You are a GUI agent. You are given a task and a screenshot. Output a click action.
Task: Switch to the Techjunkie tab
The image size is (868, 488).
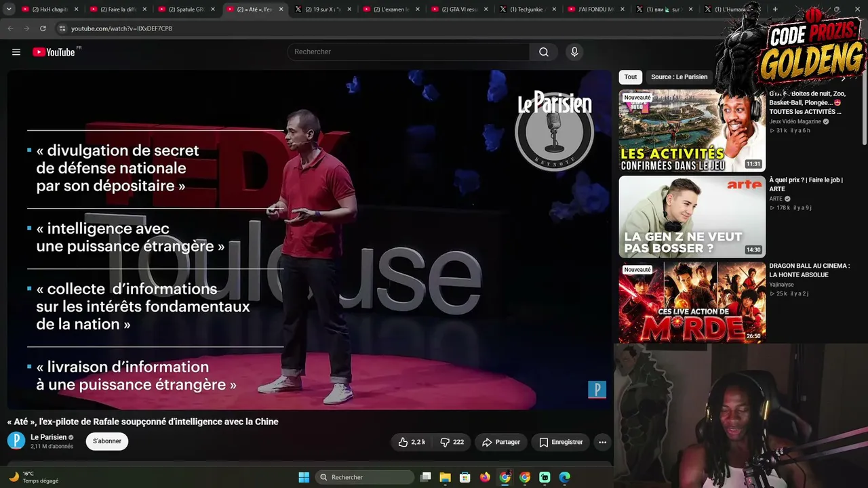[528, 9]
